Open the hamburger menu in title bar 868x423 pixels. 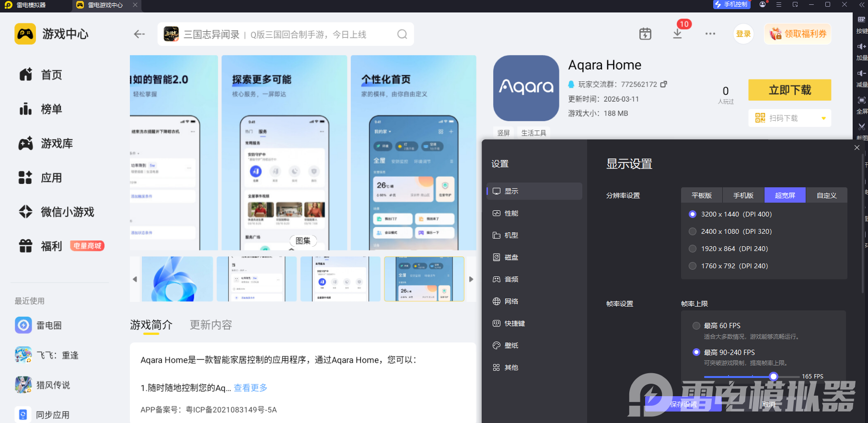(x=779, y=4)
